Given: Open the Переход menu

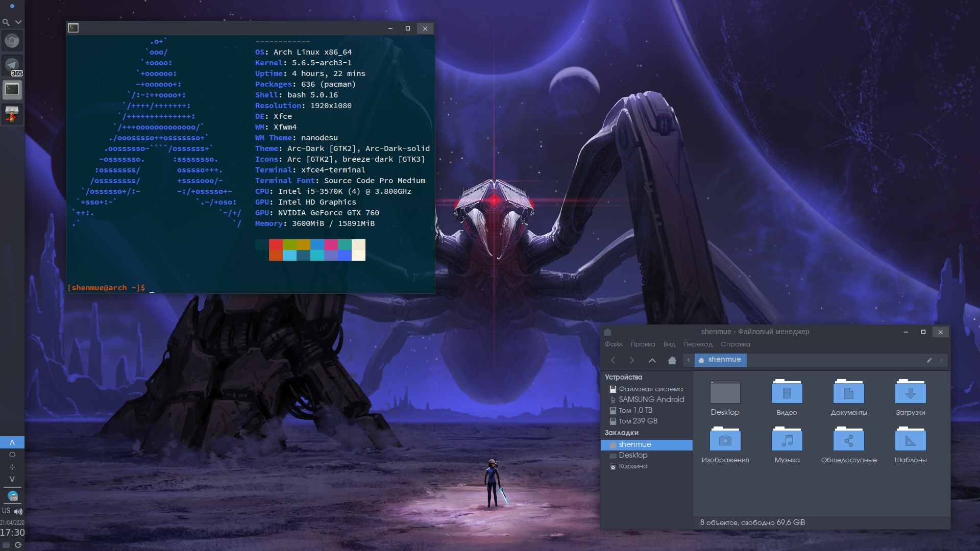Looking at the screenshot, I should pyautogui.click(x=698, y=344).
